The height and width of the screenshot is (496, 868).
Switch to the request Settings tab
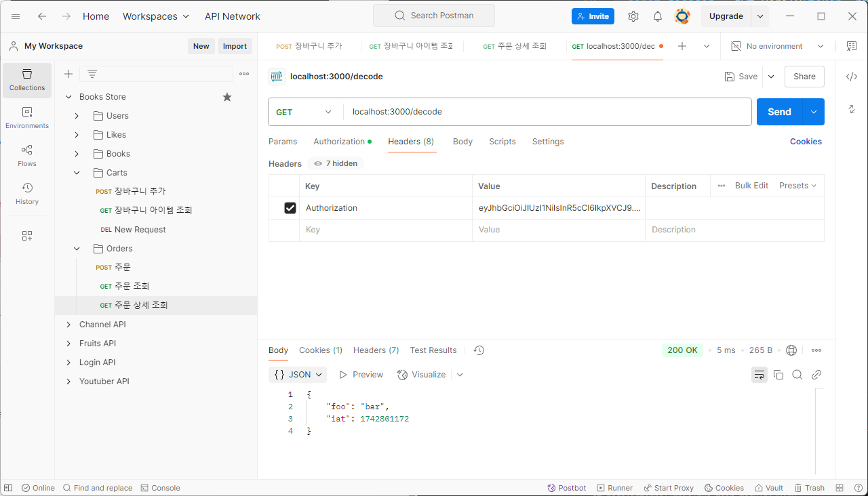[548, 142]
